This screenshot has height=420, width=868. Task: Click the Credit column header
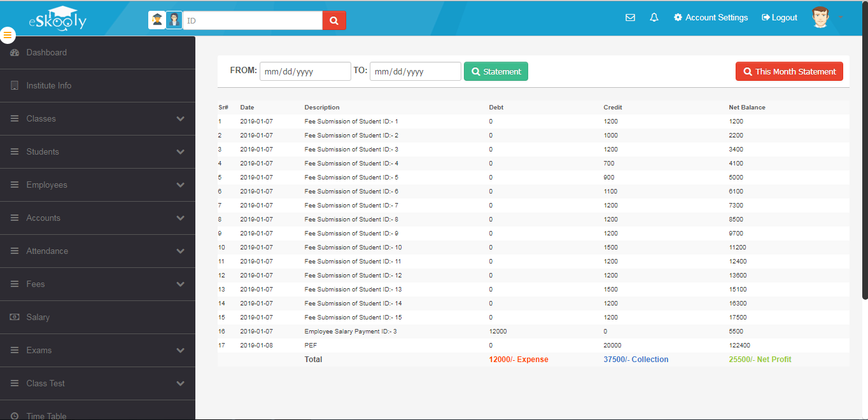pyautogui.click(x=613, y=108)
